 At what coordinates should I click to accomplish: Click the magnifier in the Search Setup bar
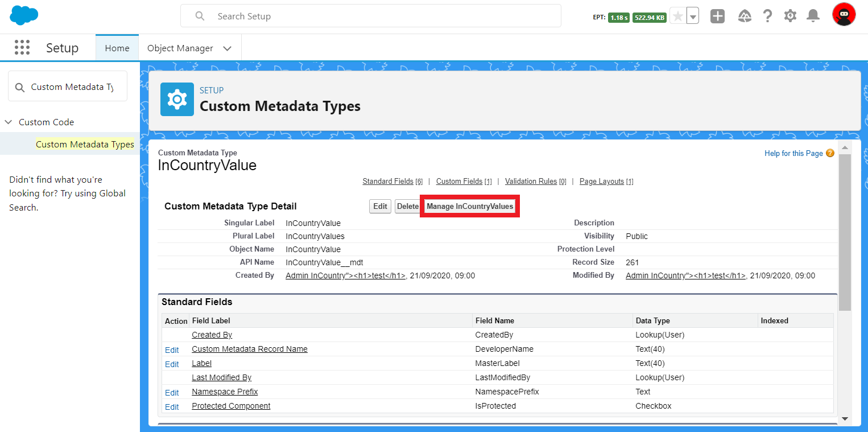tap(200, 16)
